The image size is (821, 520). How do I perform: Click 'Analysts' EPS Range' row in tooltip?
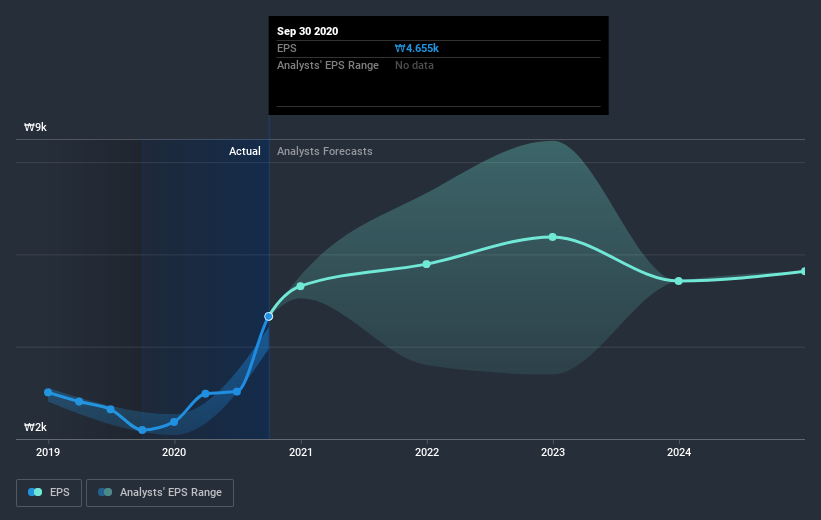(438, 65)
